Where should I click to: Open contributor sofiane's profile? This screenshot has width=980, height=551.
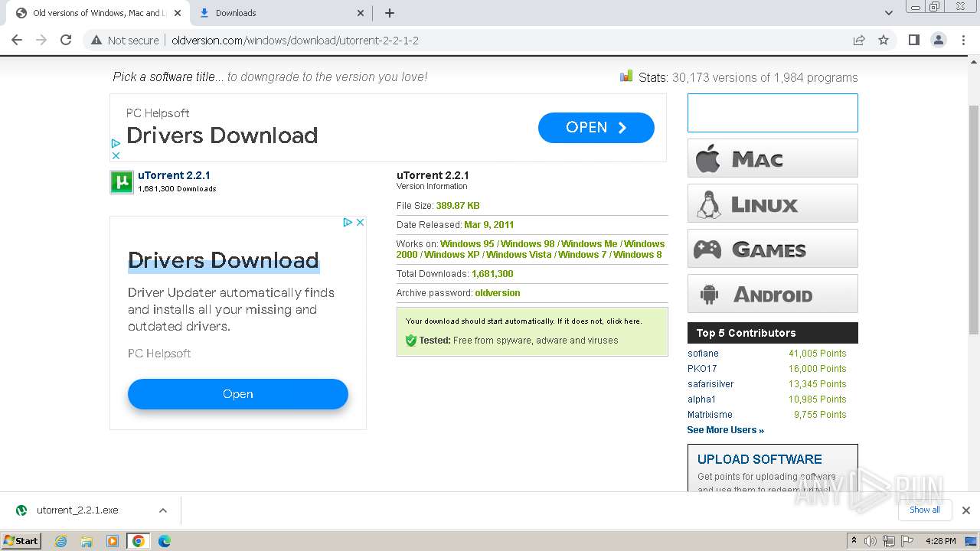pos(703,354)
